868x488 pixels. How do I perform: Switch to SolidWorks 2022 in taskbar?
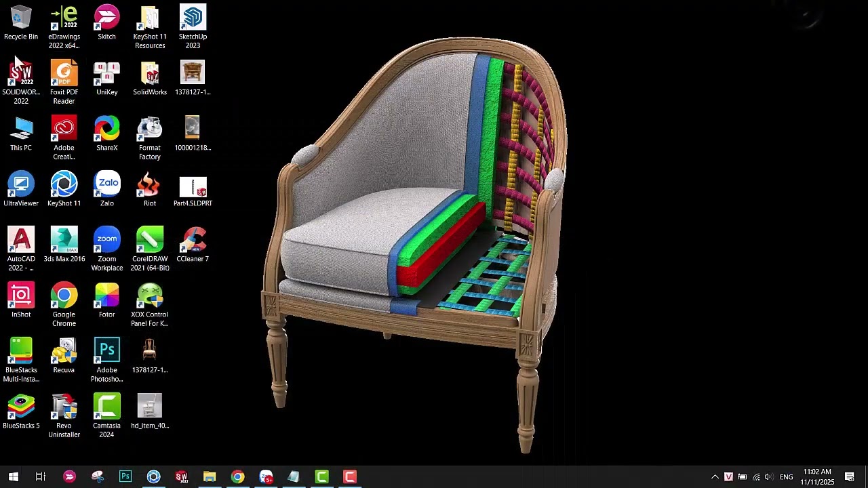pos(182,477)
